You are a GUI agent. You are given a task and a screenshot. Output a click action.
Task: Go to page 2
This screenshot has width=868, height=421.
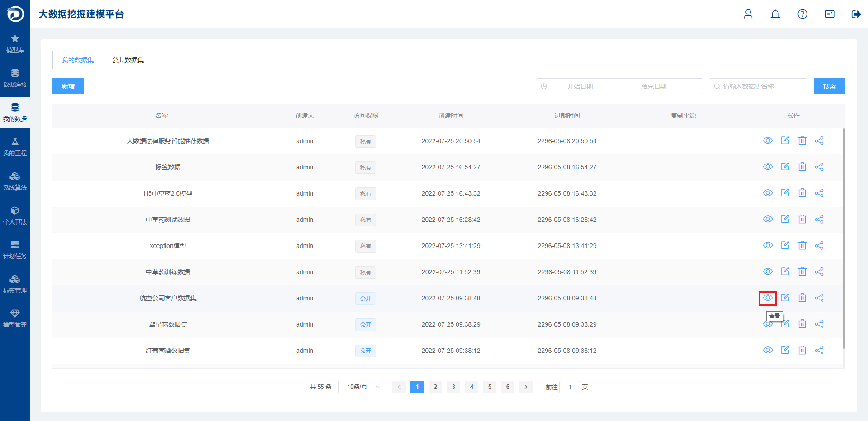click(x=435, y=387)
